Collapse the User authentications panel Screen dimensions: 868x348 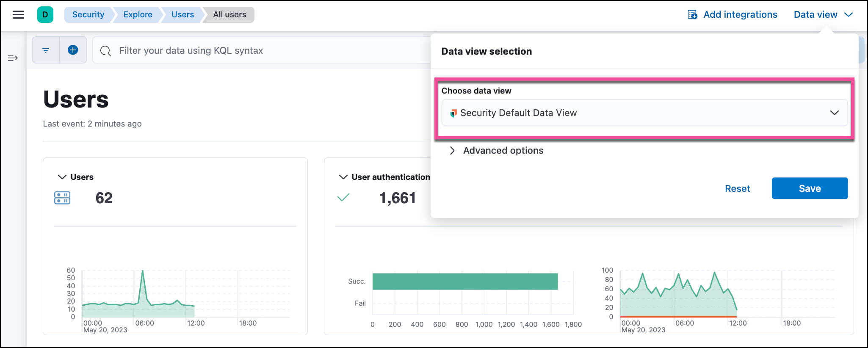coord(343,177)
